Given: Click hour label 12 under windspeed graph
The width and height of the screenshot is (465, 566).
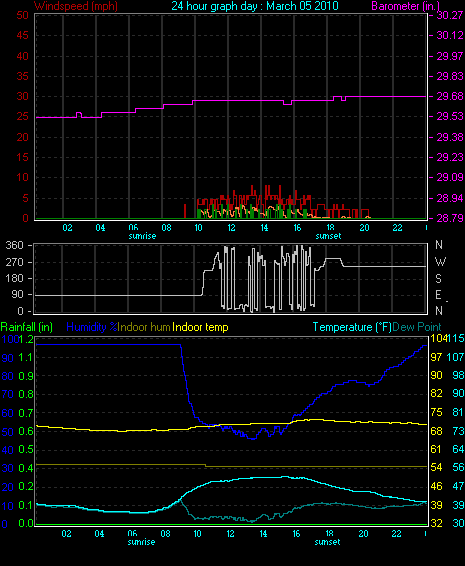Looking at the screenshot, I should 231,228.
